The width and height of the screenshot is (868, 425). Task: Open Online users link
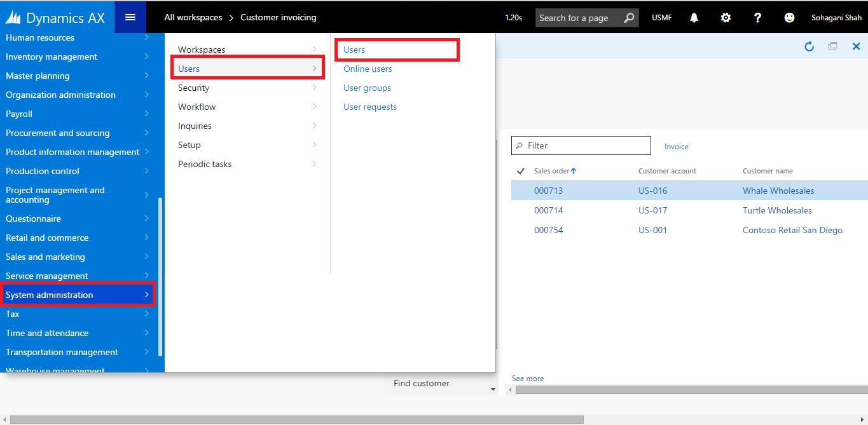click(x=368, y=69)
